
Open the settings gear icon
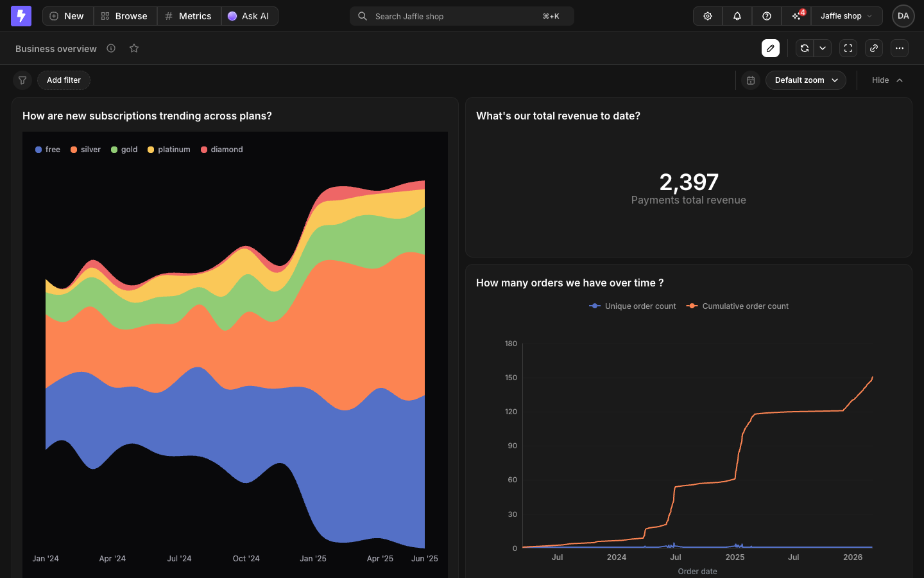coord(708,16)
